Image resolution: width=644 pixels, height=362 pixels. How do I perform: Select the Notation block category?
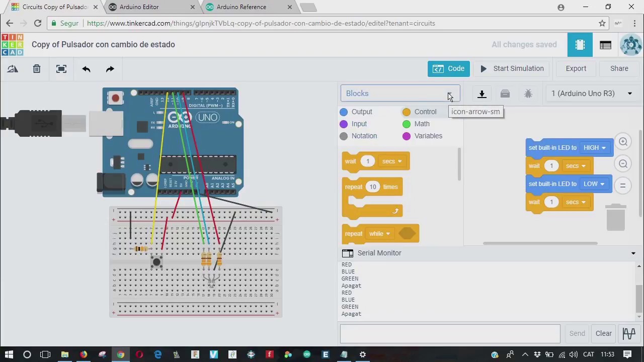[x=358, y=136]
